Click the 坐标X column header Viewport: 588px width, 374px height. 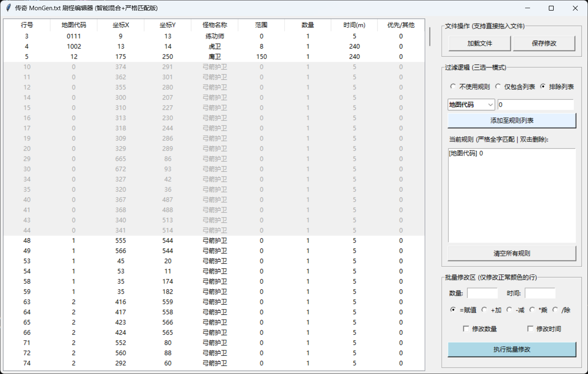point(120,25)
